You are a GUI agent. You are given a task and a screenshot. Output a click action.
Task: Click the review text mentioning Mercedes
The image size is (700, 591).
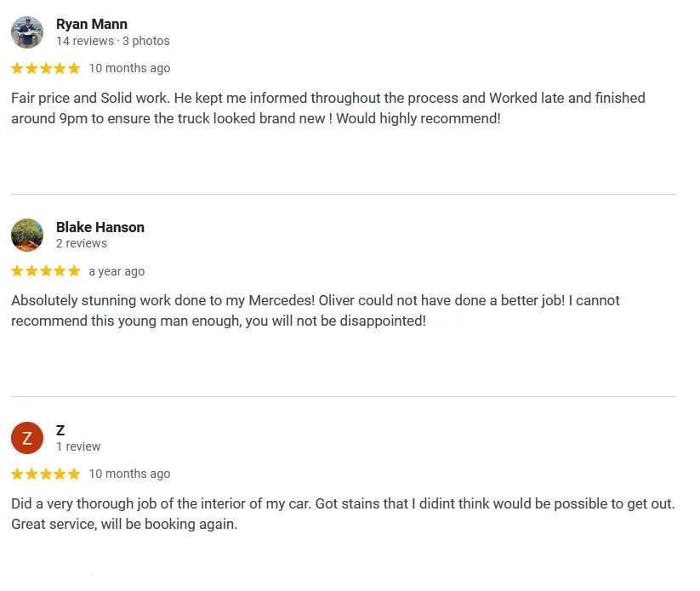pos(316,310)
